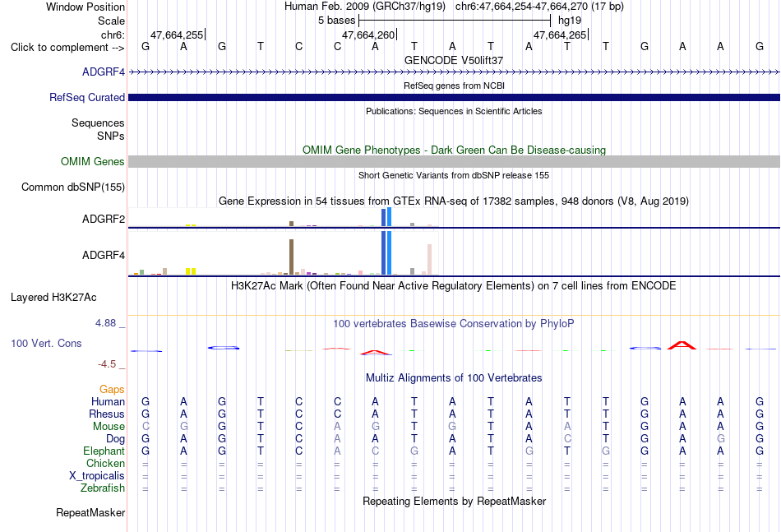Viewport: 781px width, 532px height.
Task: Click the gray OMIM Genes bar
Action: click(x=454, y=161)
